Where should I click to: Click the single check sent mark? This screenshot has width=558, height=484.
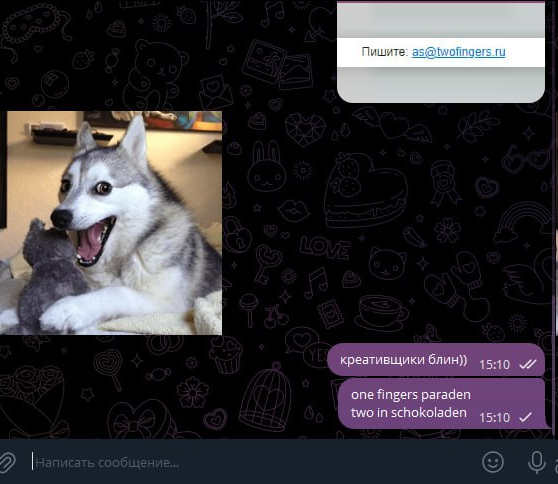[526, 417]
